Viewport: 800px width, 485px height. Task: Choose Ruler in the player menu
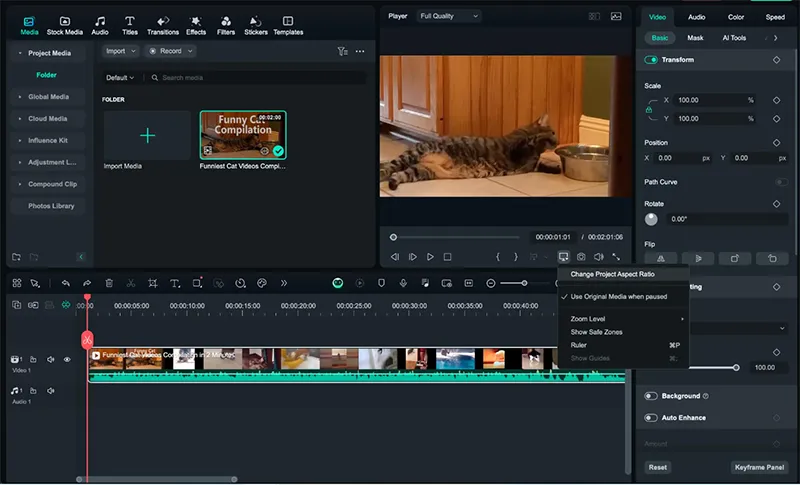click(623, 345)
